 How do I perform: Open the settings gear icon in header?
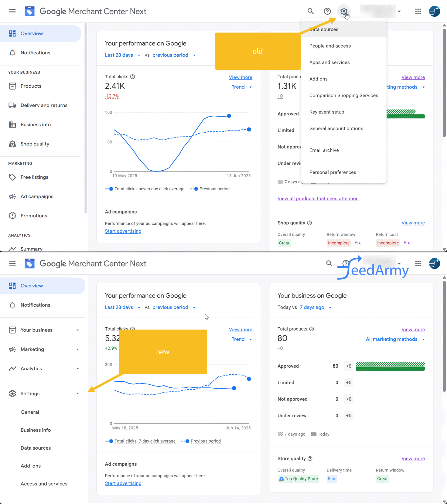tap(344, 11)
